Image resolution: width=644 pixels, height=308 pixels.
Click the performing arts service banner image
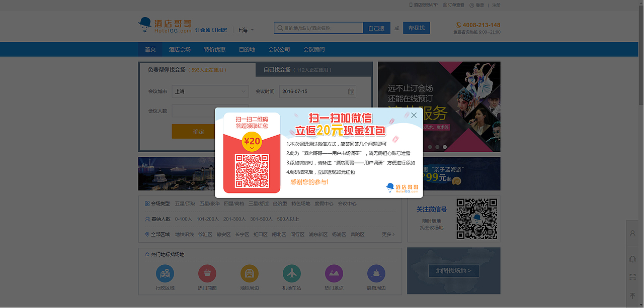439,107
